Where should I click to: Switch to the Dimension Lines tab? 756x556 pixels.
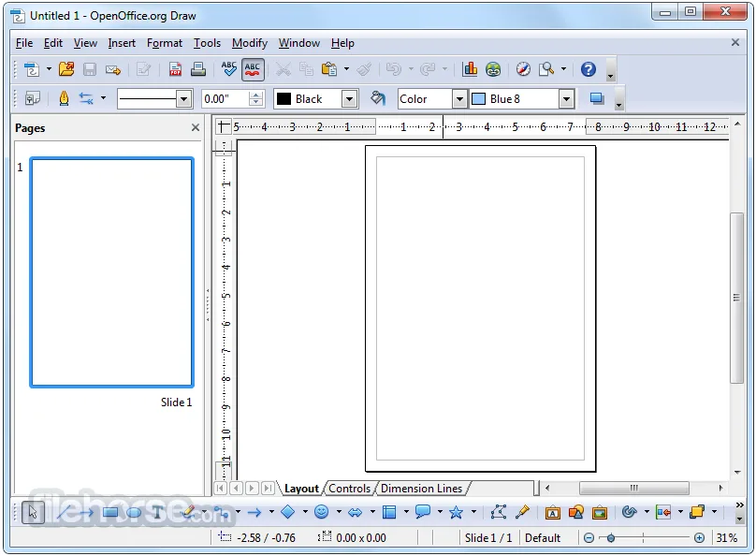(x=421, y=489)
